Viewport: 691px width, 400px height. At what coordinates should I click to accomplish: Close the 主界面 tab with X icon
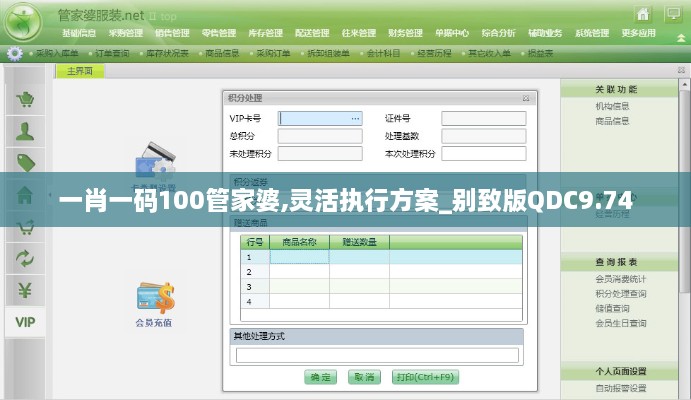coord(681,70)
